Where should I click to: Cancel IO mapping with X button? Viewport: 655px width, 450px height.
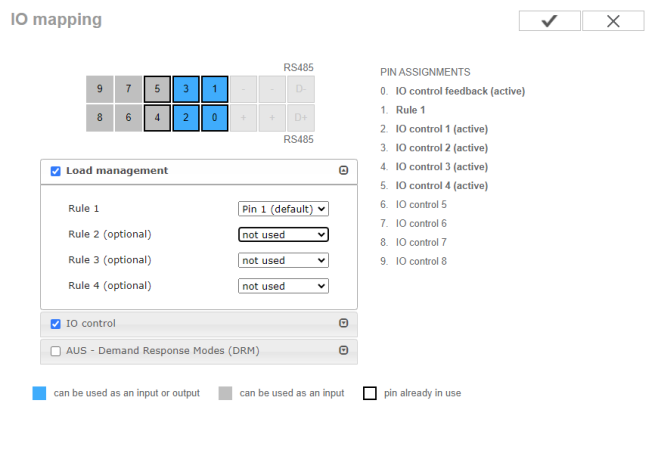[x=613, y=21]
